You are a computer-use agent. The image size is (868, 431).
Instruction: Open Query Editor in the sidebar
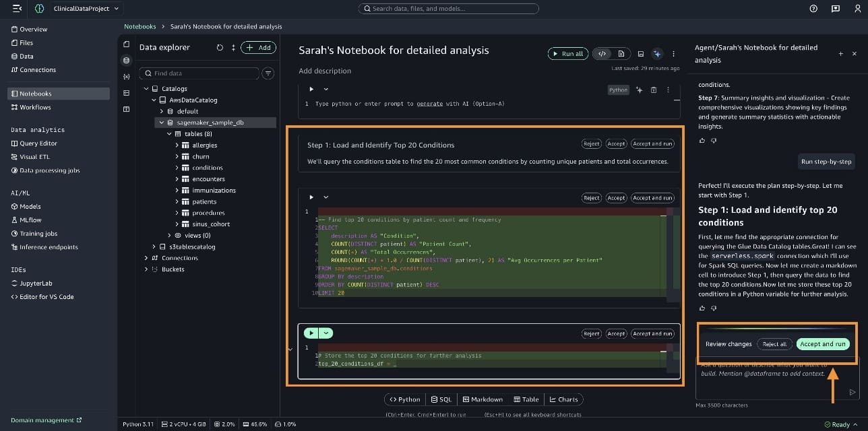(x=38, y=143)
